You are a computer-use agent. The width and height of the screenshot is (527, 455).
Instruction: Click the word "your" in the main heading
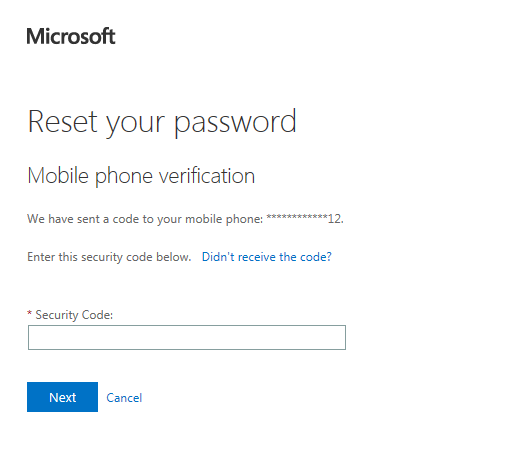[135, 125]
